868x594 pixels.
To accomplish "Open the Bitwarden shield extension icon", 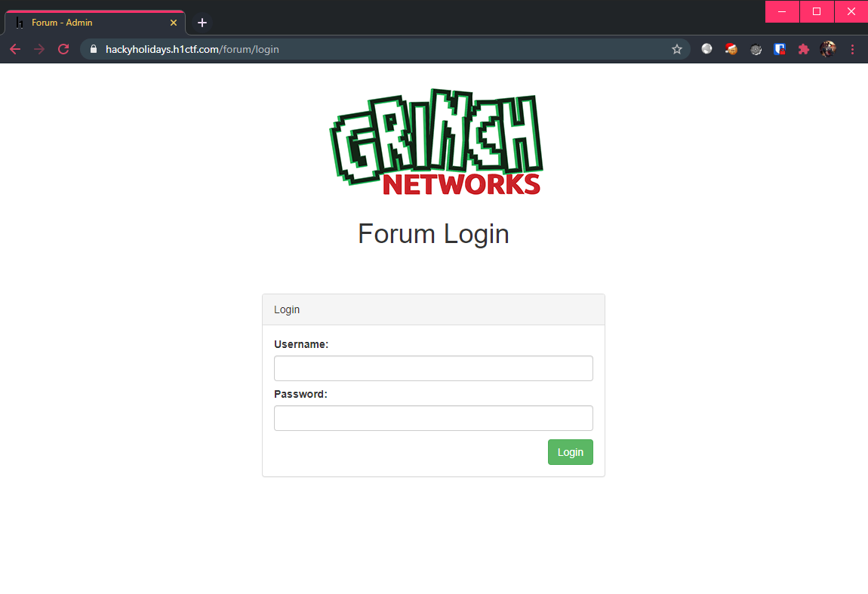I will coord(780,49).
